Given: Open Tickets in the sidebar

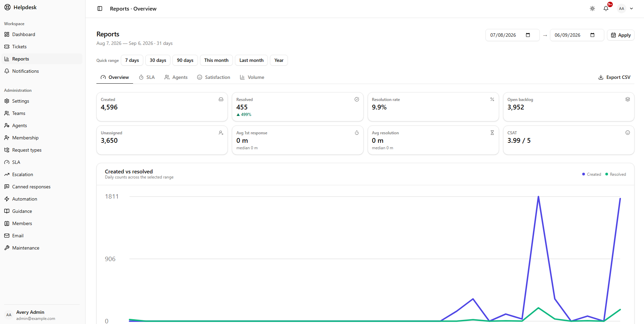Looking at the screenshot, I should click(42, 47).
